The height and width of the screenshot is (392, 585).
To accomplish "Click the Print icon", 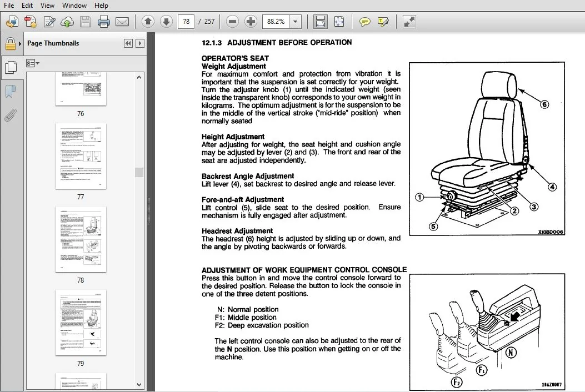I will (104, 22).
